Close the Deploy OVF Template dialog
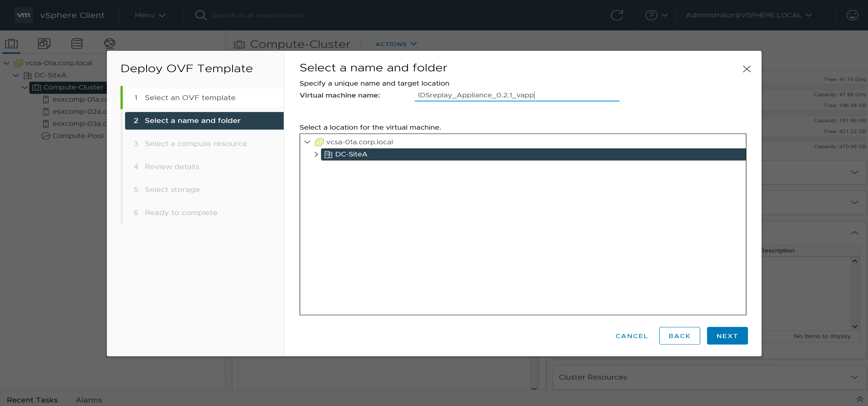Viewport: 868px width, 406px height. pos(747,69)
